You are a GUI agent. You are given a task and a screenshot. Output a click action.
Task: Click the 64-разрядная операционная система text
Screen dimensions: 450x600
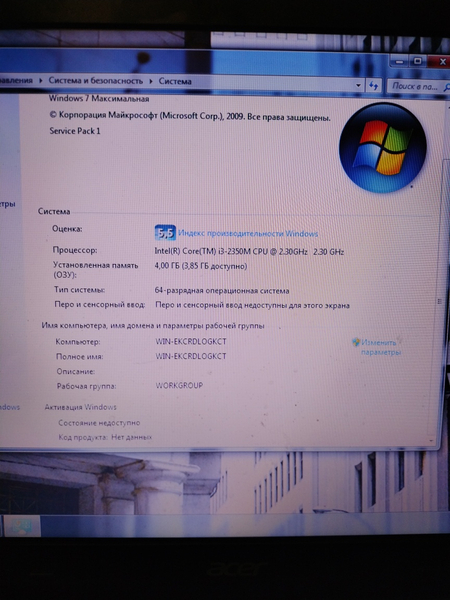(222, 291)
